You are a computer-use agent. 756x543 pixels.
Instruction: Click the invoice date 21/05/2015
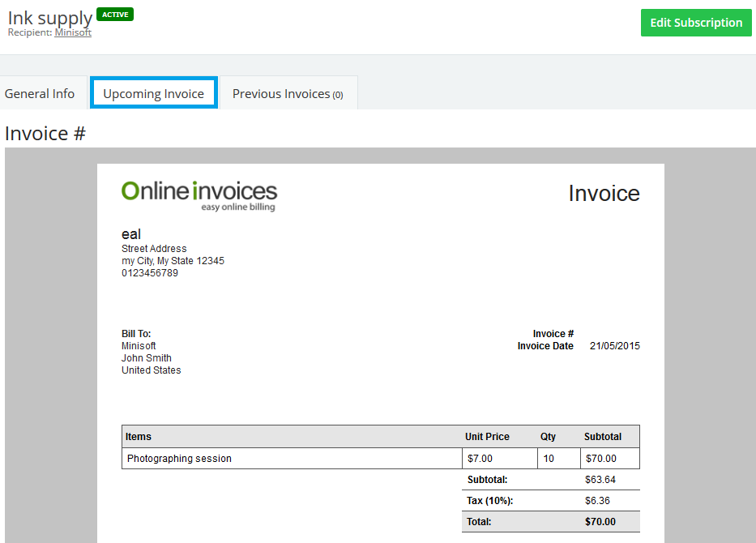click(614, 346)
